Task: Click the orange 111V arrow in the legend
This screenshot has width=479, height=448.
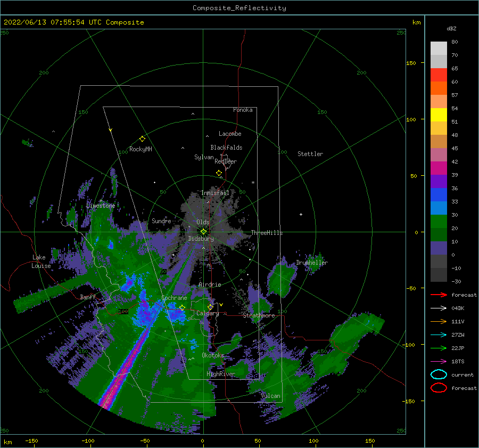Action: coord(439,321)
